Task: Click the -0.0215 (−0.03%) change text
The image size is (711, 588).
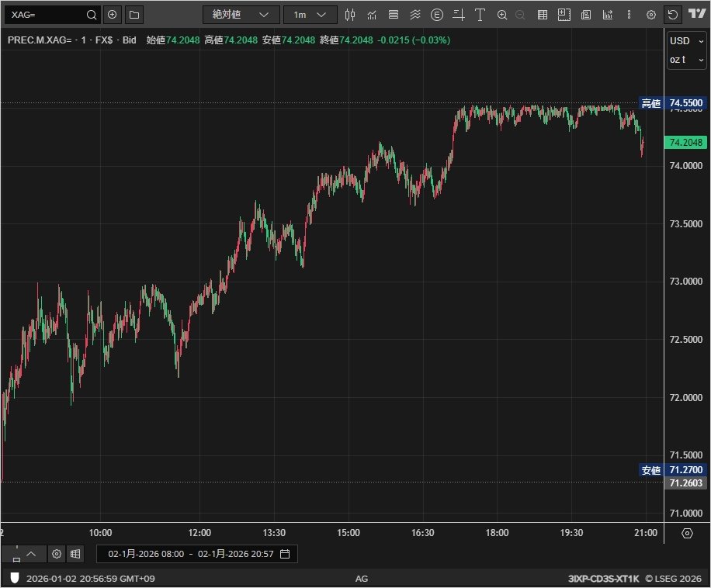Action: coord(414,40)
